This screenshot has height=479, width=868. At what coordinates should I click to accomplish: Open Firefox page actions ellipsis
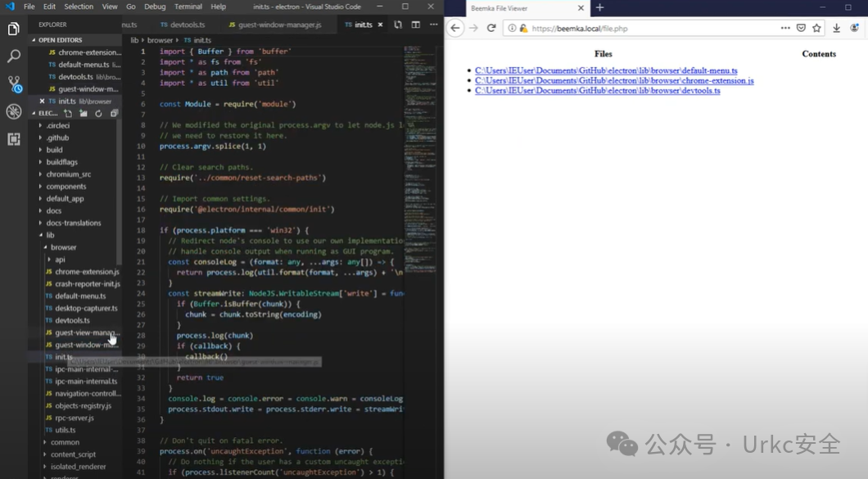click(785, 28)
